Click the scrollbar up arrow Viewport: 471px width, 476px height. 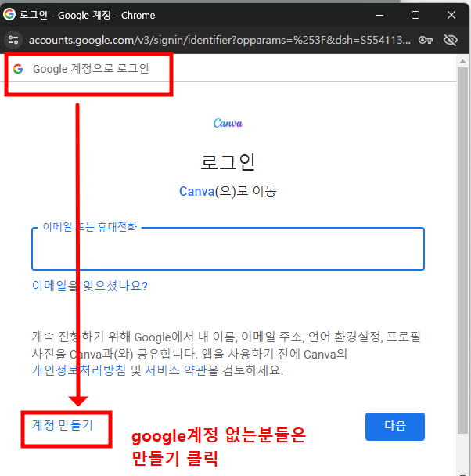point(462,61)
